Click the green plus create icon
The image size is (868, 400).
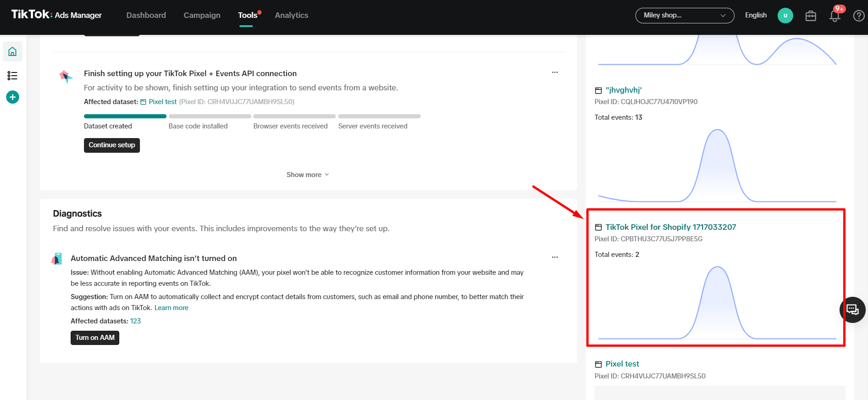tap(12, 97)
